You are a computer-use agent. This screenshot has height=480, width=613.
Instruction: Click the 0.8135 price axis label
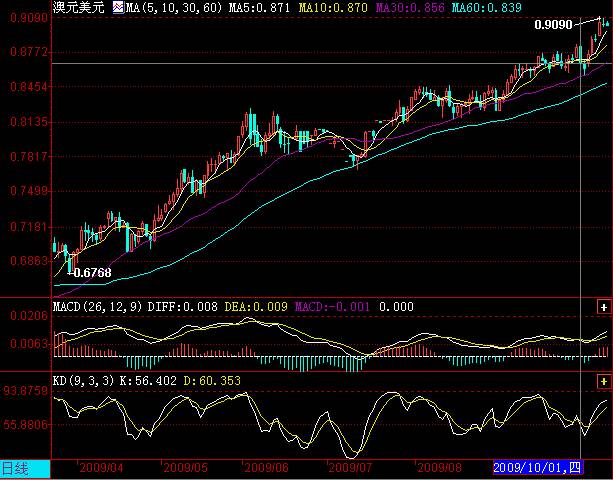29,122
